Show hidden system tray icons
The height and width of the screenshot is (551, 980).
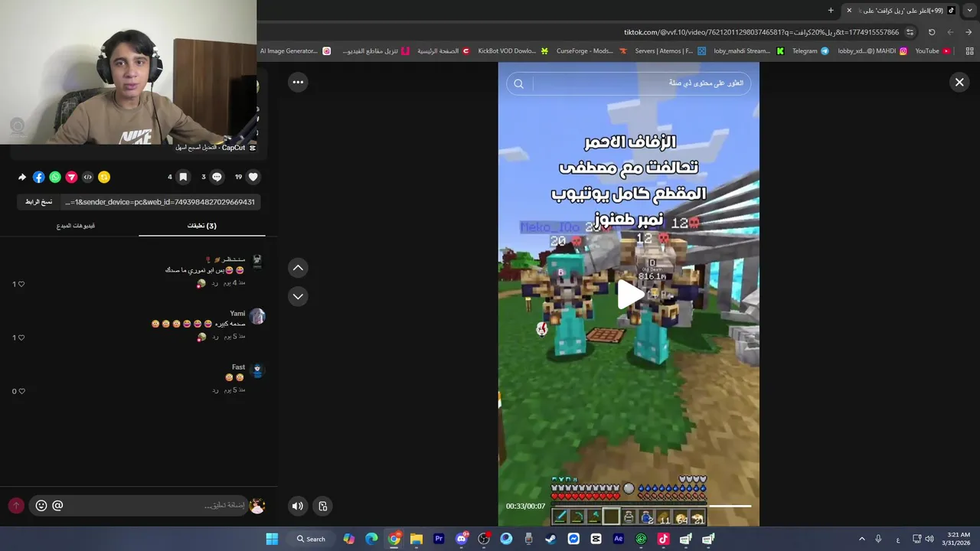861,539
